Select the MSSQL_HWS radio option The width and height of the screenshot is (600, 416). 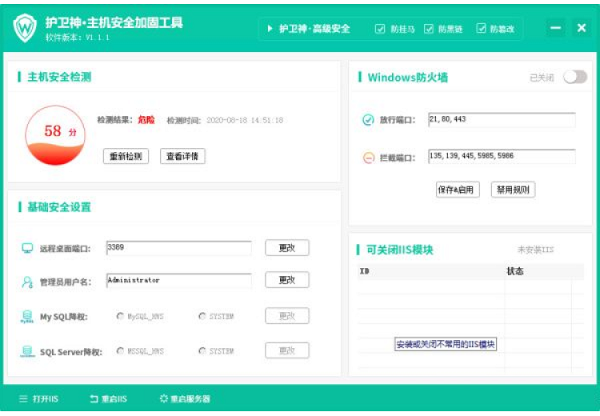click(x=120, y=351)
